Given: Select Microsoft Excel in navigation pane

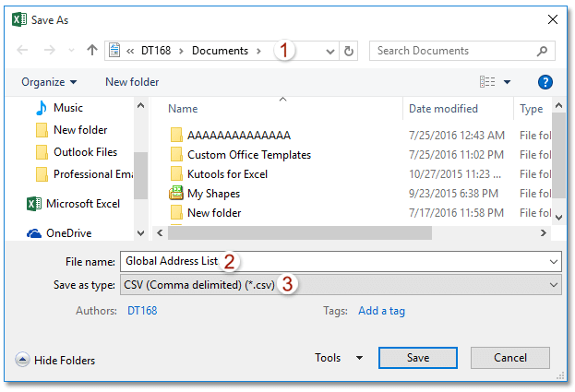Looking at the screenshot, I should click(83, 204).
